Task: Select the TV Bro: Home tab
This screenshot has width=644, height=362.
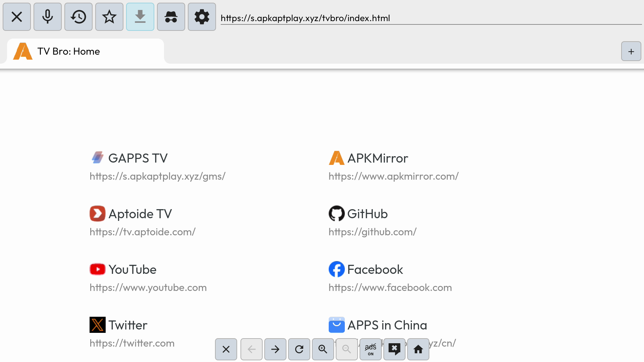Action: pyautogui.click(x=86, y=51)
